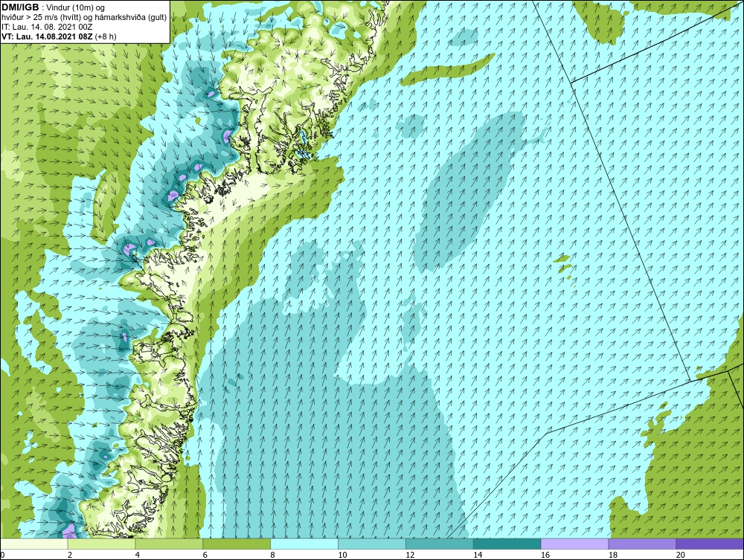The width and height of the screenshot is (744, 560).
Task: Click the 8–10 m/s legend color swatch
Action: pos(304,544)
